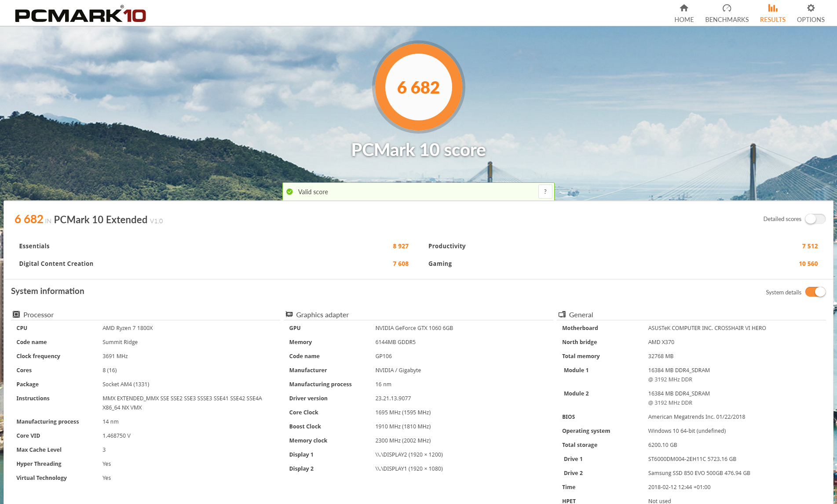This screenshot has width=837, height=504.
Task: Select the Total memory value 32768 MB
Action: click(x=661, y=356)
